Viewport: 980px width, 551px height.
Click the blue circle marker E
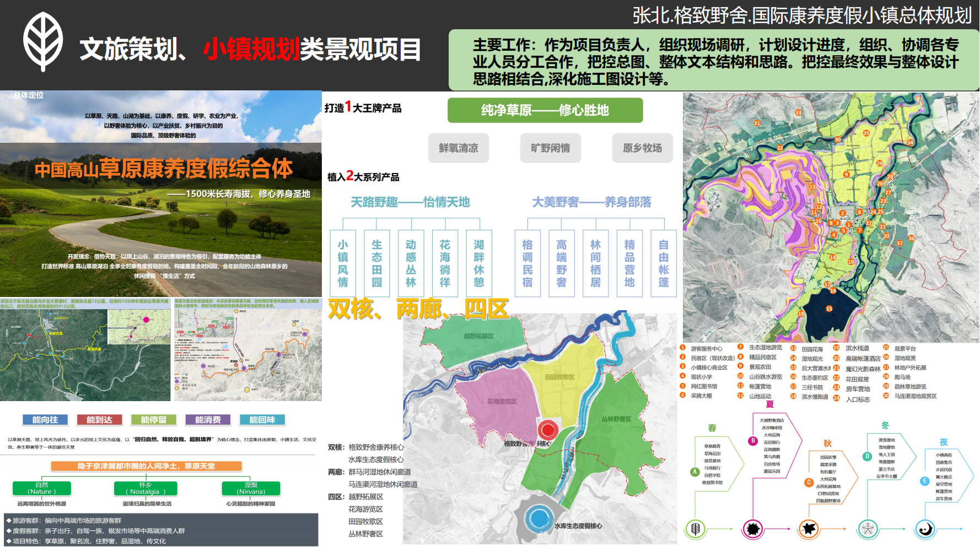pyautogui.click(x=925, y=481)
